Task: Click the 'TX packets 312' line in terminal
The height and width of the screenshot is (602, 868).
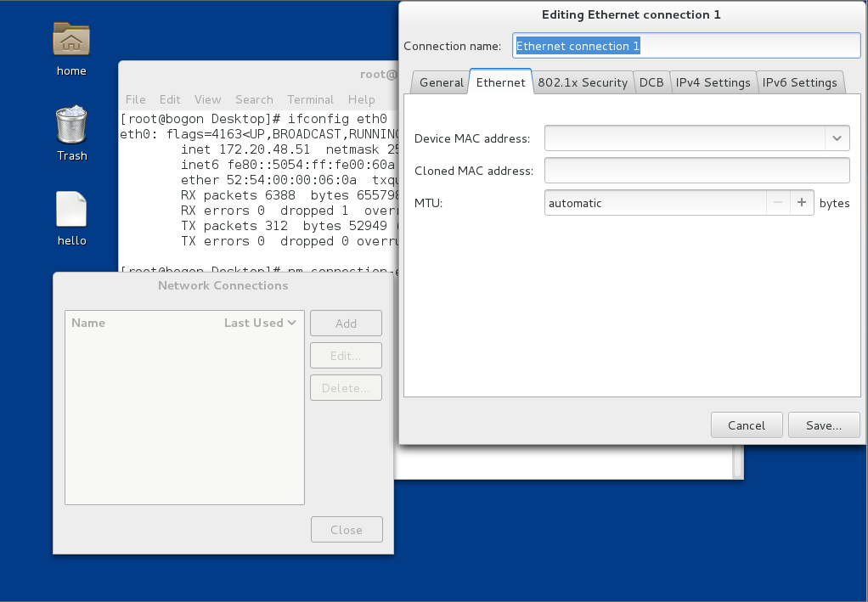Action: 290,226
